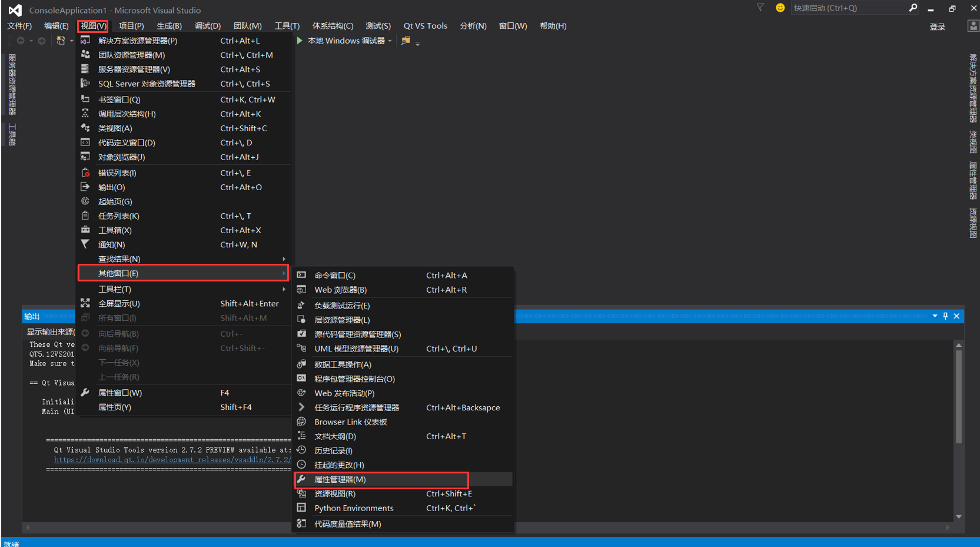
Task: Click the 程序包管理器控制台(O) icon
Action: (x=301, y=378)
